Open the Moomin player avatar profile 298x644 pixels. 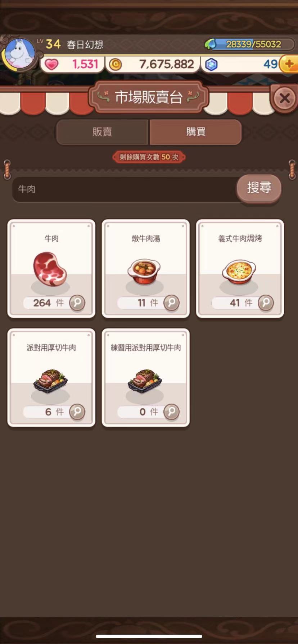20,54
